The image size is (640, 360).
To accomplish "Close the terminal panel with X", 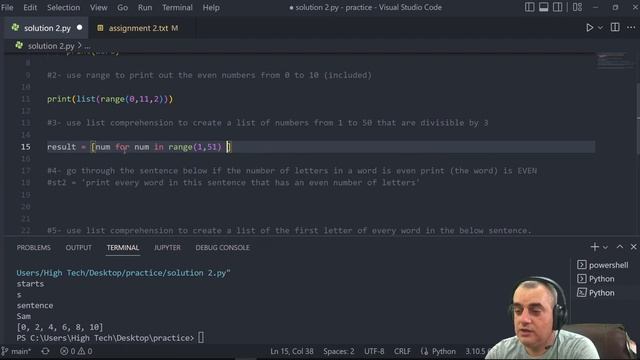I will click(633, 247).
